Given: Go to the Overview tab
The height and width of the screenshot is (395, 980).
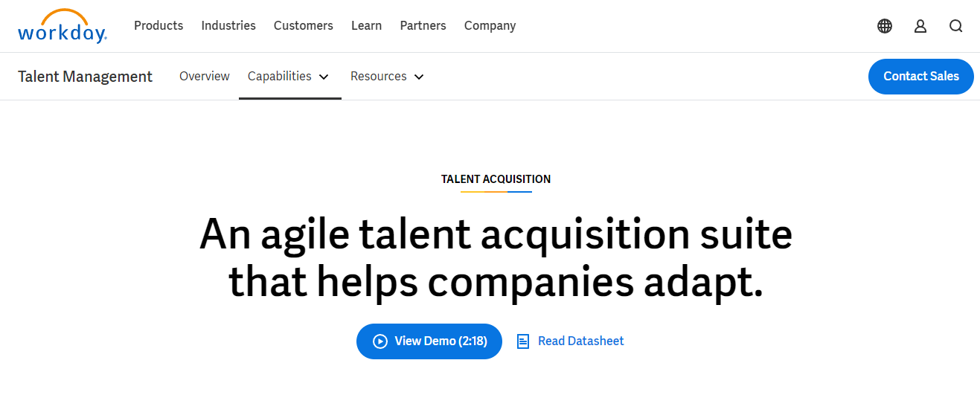Looking at the screenshot, I should 205,76.
